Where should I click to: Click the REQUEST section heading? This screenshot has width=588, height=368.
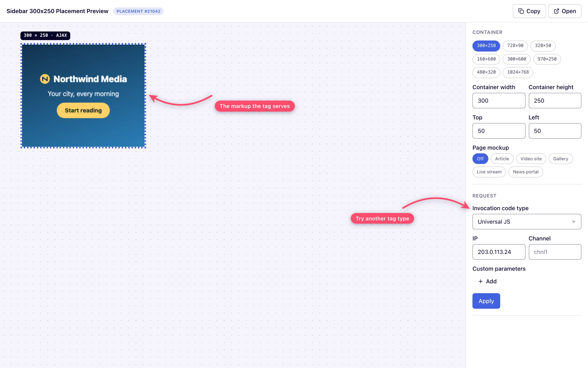pos(484,196)
